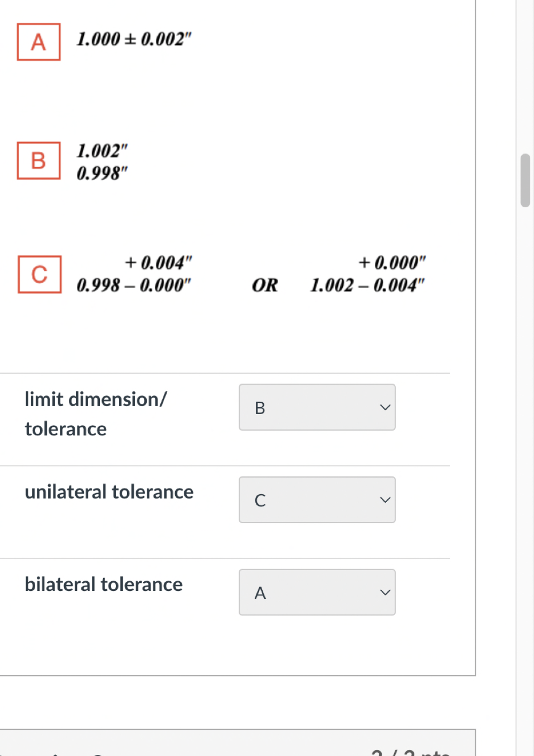Screen dimensions: 534x756
Task: Click the OR text between the dimensions
Action: click(x=265, y=285)
